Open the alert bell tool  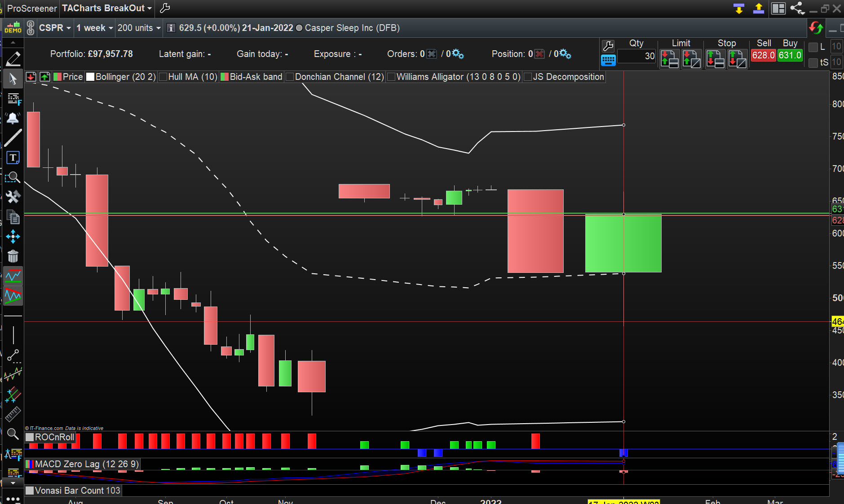point(13,118)
